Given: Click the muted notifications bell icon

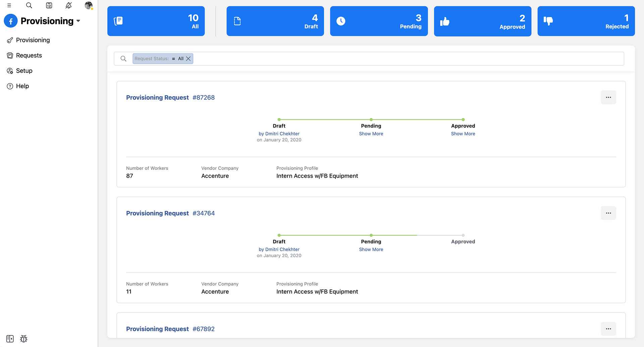Looking at the screenshot, I should pos(69,5).
